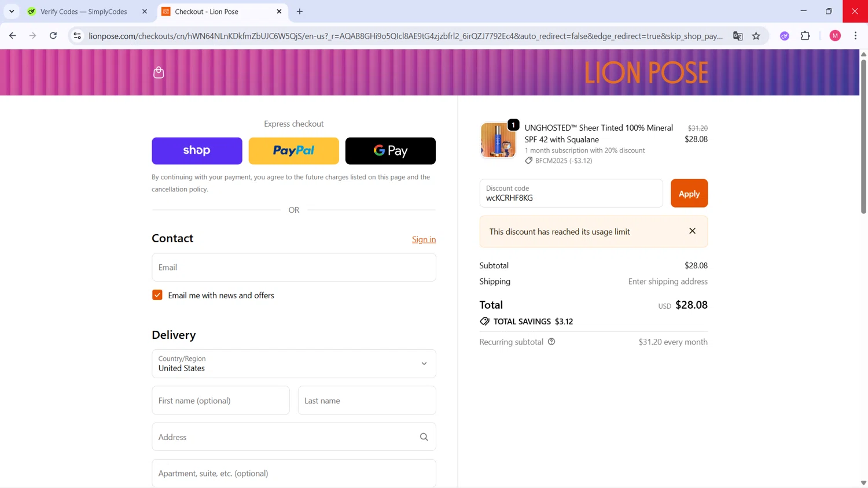View site information icon in address bar
The width and height of the screenshot is (868, 488).
tap(77, 36)
